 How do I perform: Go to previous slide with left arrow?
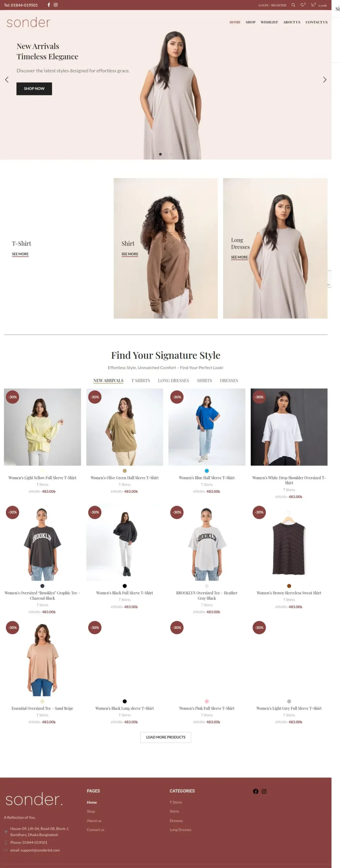tap(7, 80)
